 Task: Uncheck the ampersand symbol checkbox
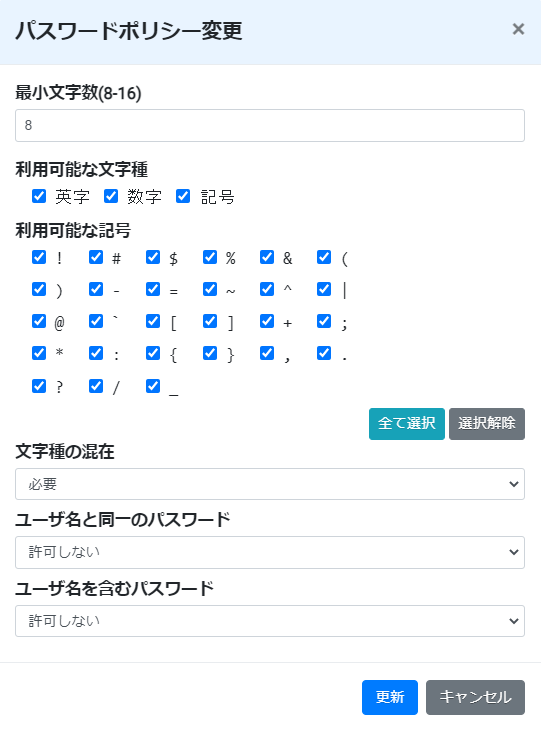(267, 257)
